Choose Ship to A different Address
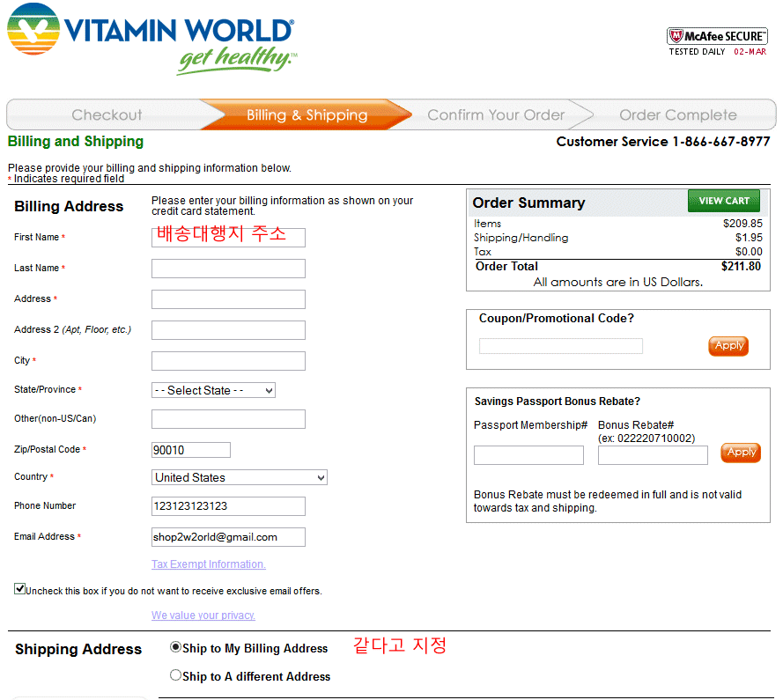This screenshot has height=700, width=783. [x=175, y=675]
